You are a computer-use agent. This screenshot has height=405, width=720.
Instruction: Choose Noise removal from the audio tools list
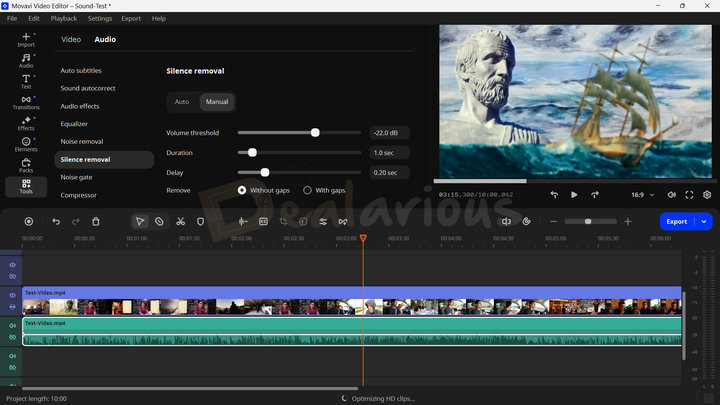[82, 142]
